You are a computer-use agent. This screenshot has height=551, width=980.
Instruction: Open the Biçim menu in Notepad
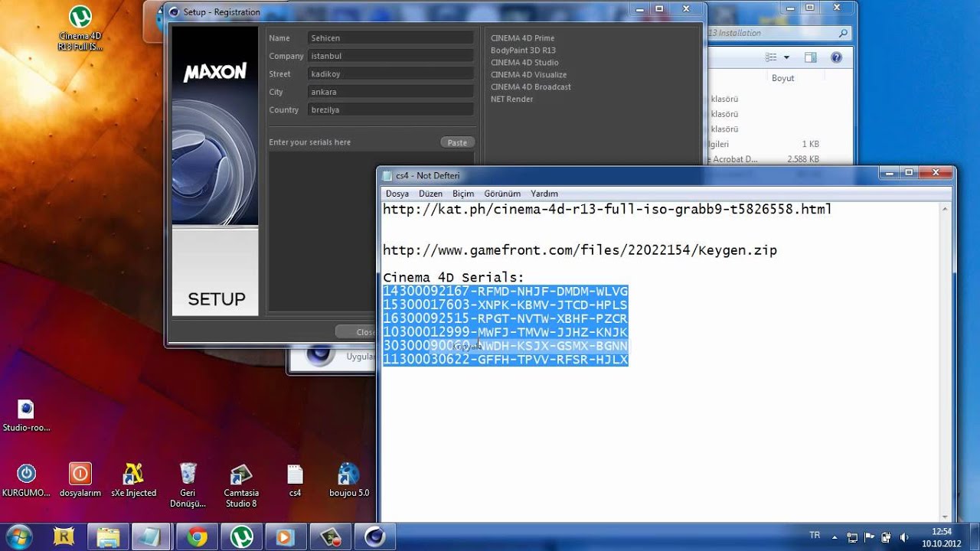click(463, 194)
